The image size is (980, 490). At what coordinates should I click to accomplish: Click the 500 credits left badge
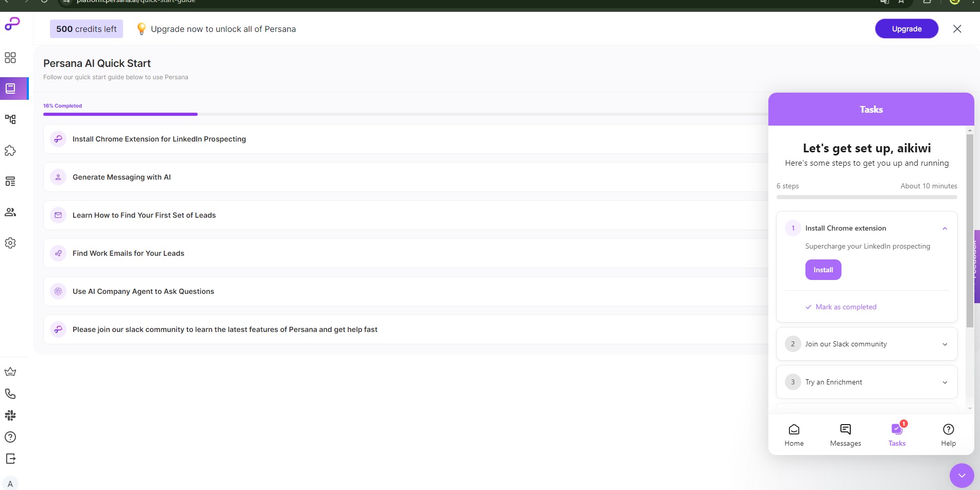coord(87,29)
